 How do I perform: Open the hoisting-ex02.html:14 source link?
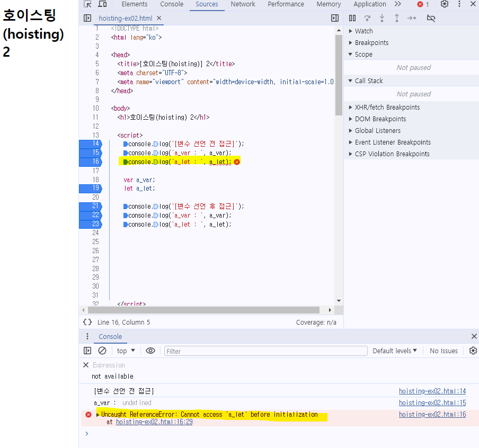(432, 391)
